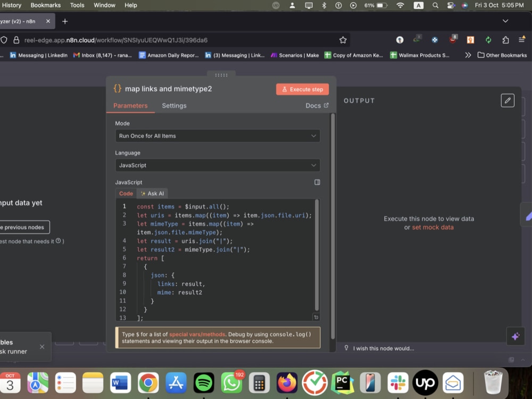
Task: Open Upwork from the dock
Action: pyautogui.click(x=425, y=383)
